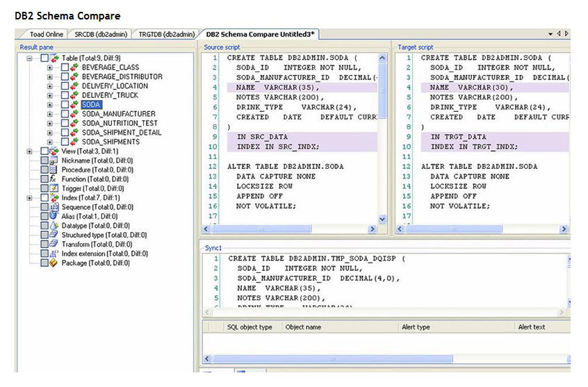Click the previous tab left arrow
Viewport: 588px width, 387px height.
(559, 34)
